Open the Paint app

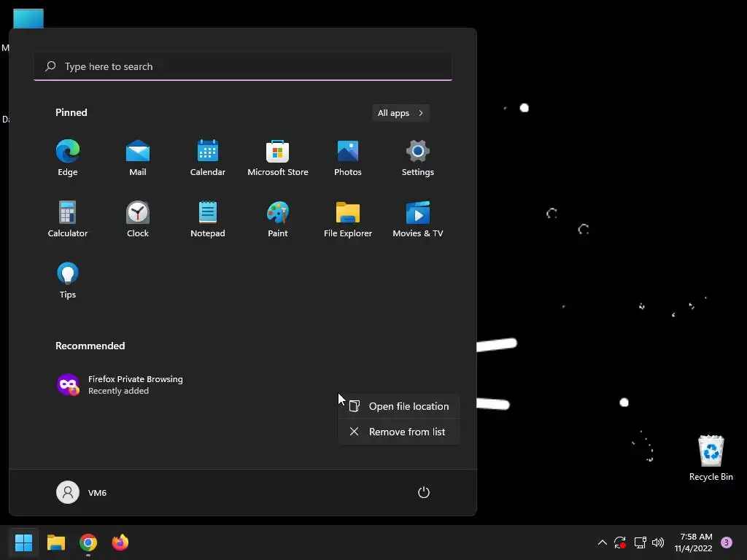278,219
